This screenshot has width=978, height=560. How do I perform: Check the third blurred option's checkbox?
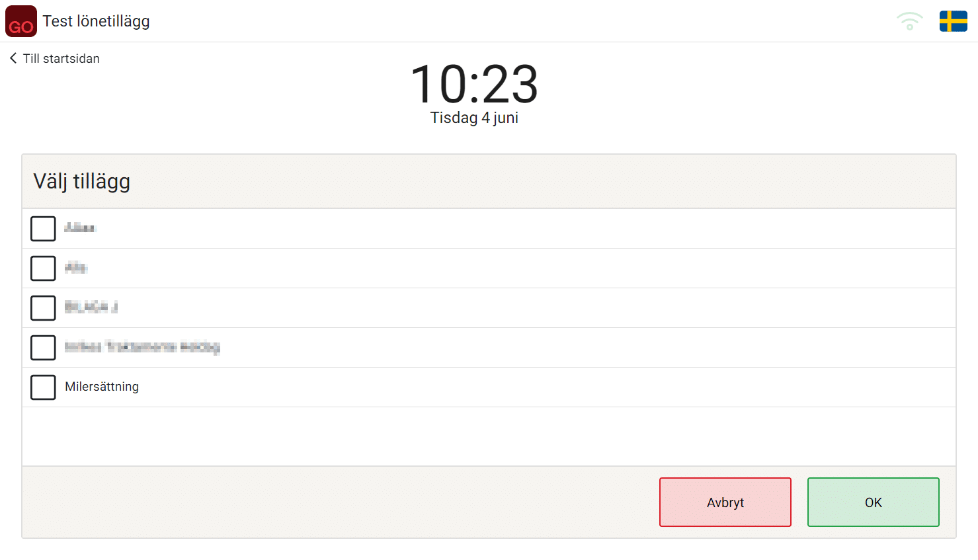(x=43, y=308)
